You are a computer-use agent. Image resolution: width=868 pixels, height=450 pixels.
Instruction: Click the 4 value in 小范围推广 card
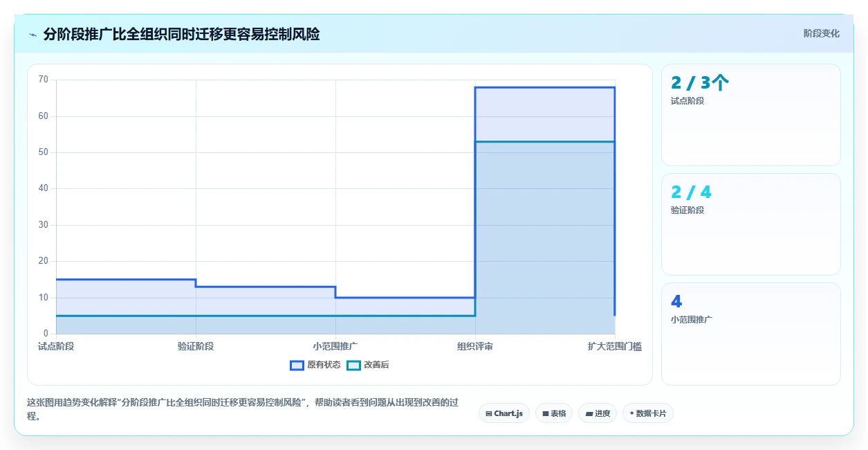click(x=676, y=302)
